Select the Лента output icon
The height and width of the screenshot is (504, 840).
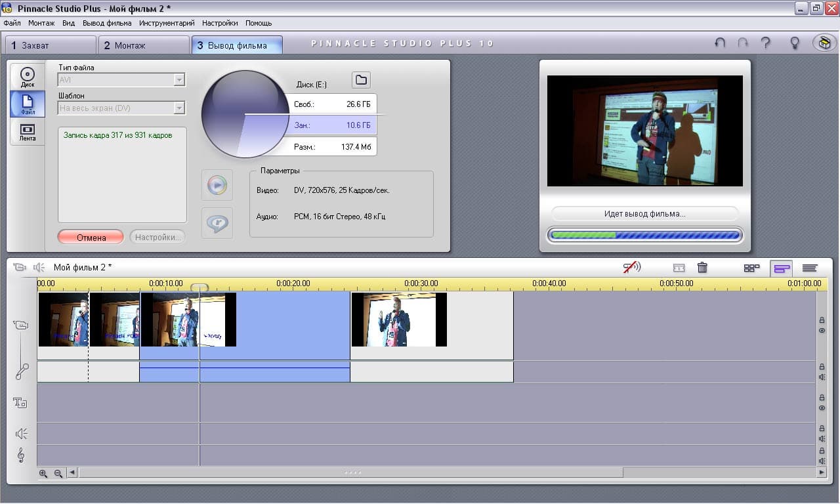(28, 132)
